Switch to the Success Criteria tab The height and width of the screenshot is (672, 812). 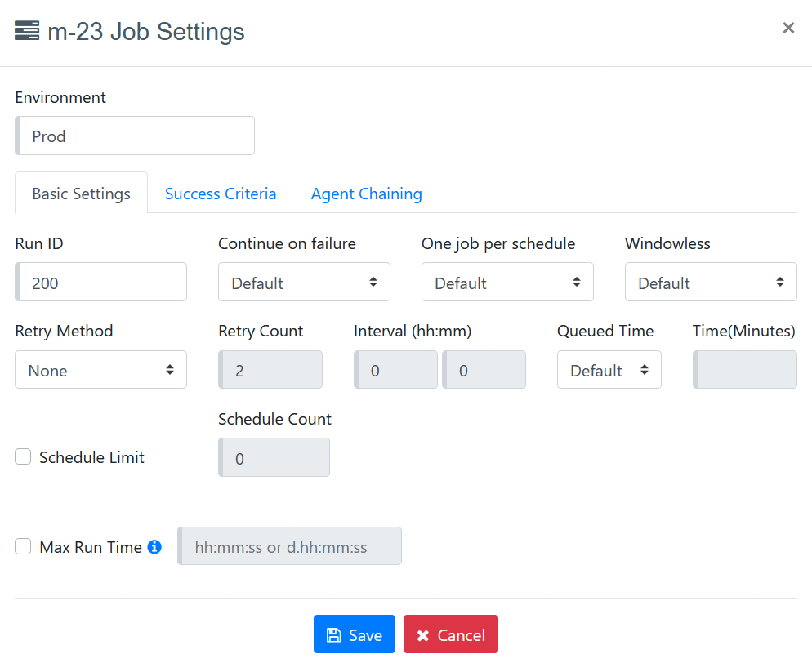coord(221,194)
